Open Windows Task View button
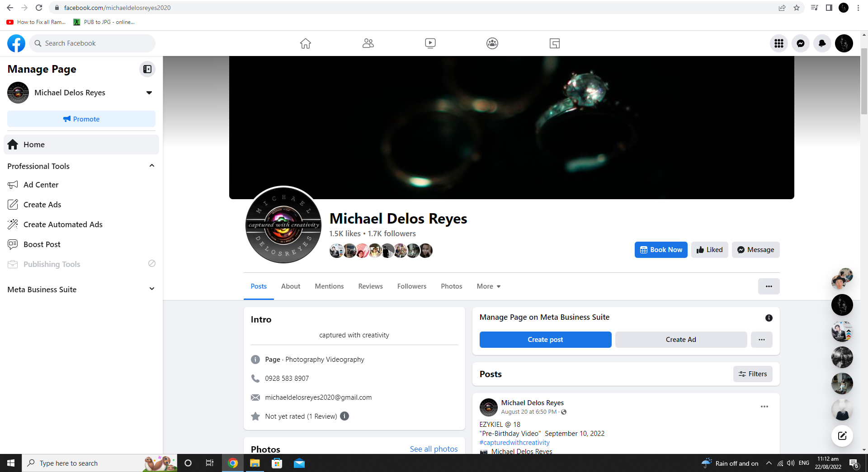868x472 pixels. (x=210, y=463)
